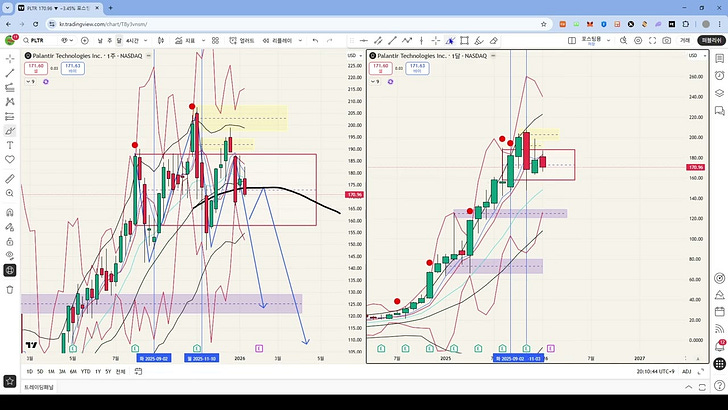Select the eraser favorite tool
Image resolution: width=728 pixels, height=410 pixels.
coord(494,41)
